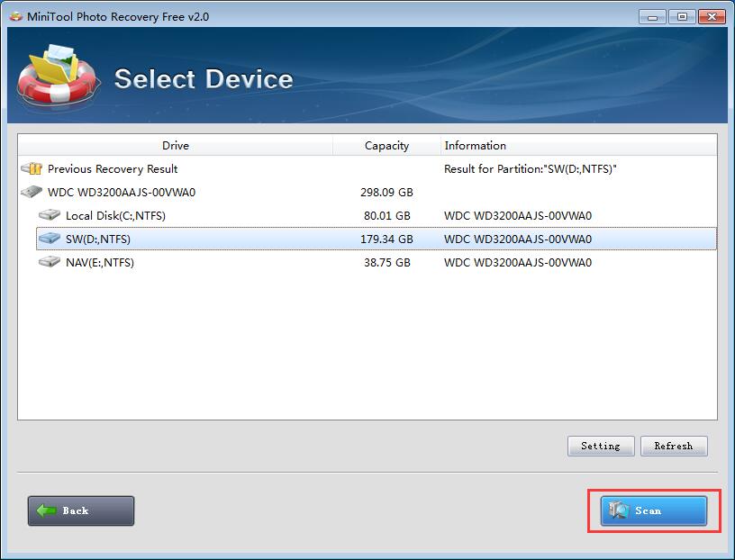Sort by the Information column header
The image size is (735, 560).
coord(579,145)
